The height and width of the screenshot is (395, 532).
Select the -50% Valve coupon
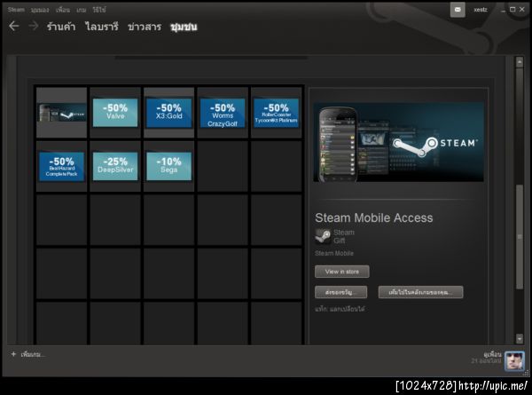click(115, 113)
